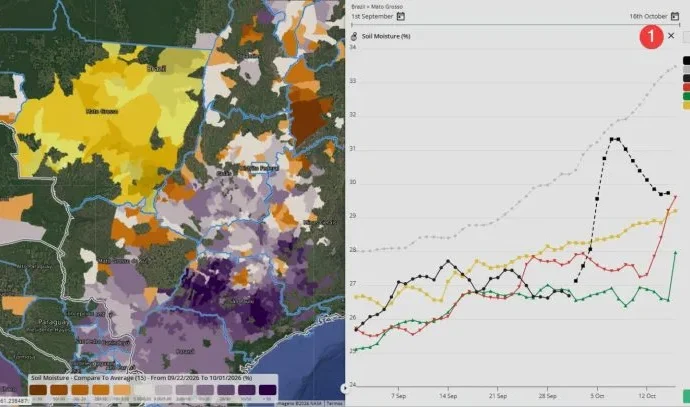The height and width of the screenshot is (407, 690).
Task: Open the calendar icon beside 16th October
Action: (675, 16)
